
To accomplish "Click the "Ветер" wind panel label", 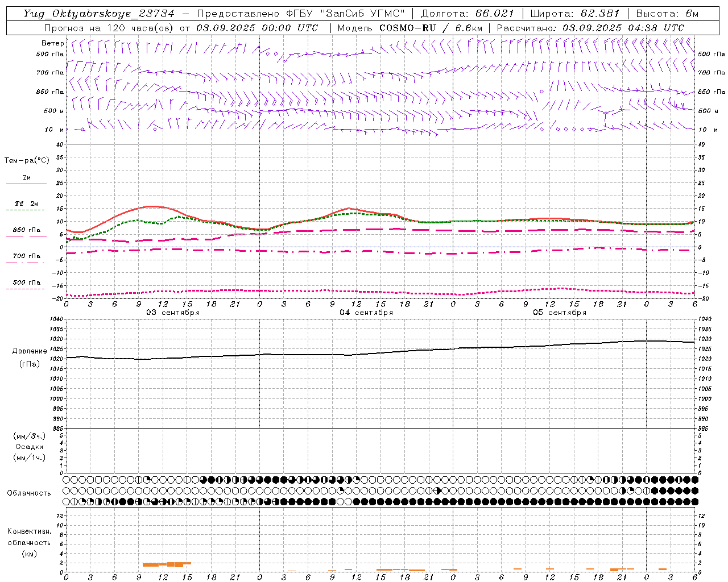I will tap(53, 43).
